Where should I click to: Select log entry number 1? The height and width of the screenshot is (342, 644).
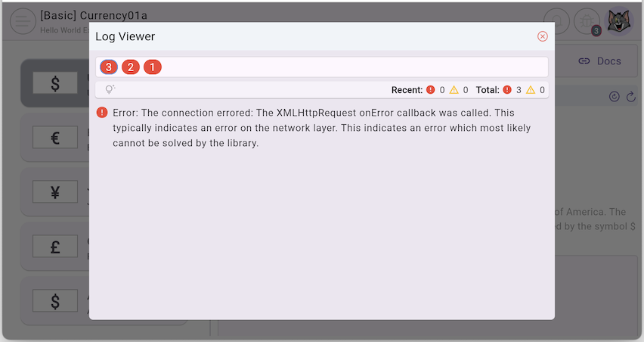pyautogui.click(x=153, y=67)
